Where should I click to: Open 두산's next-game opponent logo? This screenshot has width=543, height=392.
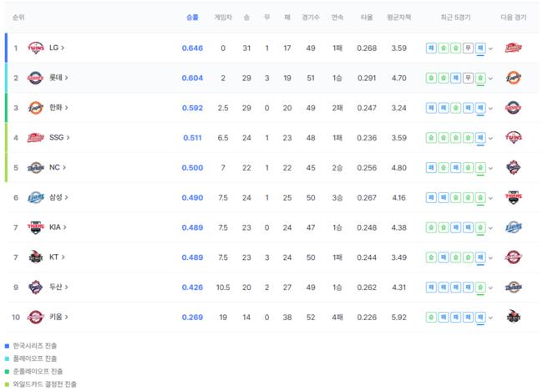coord(513,288)
